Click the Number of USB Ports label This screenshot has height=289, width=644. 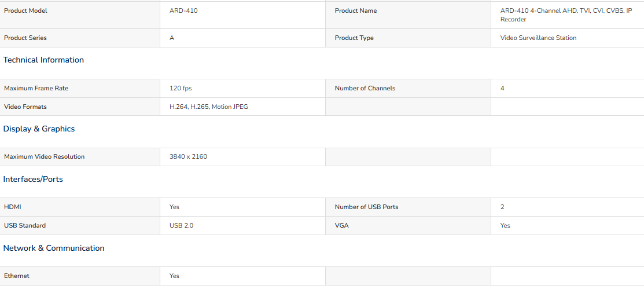(x=366, y=207)
